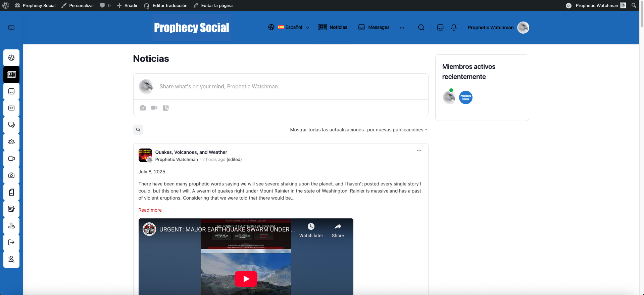This screenshot has width=644, height=295.
Task: Open comments bubble in admin bar
Action: 105,5
